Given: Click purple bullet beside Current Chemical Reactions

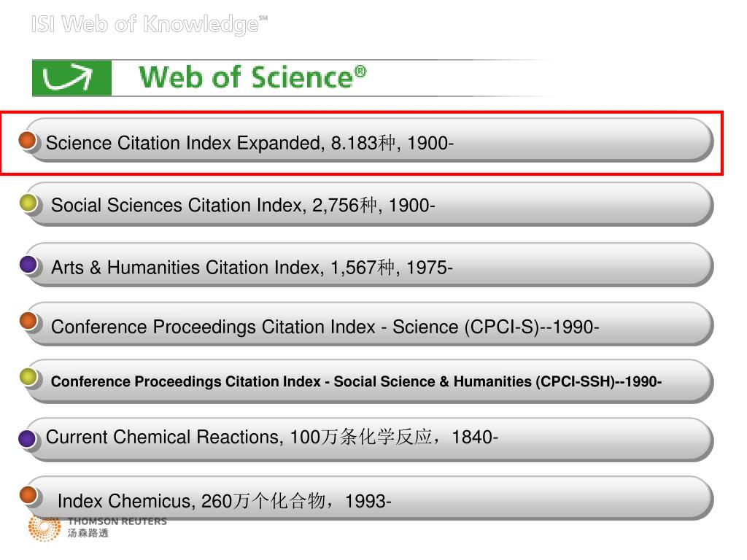Looking at the screenshot, I should pos(28,438).
